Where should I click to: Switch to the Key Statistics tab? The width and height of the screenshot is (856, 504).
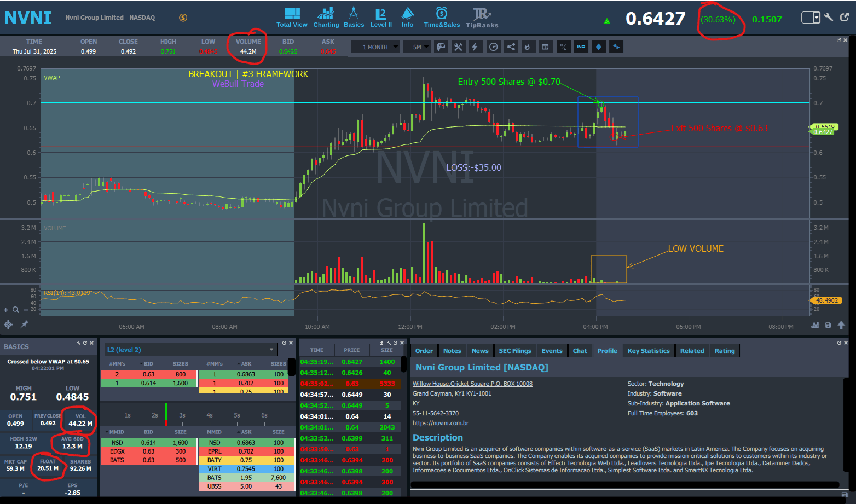(649, 351)
